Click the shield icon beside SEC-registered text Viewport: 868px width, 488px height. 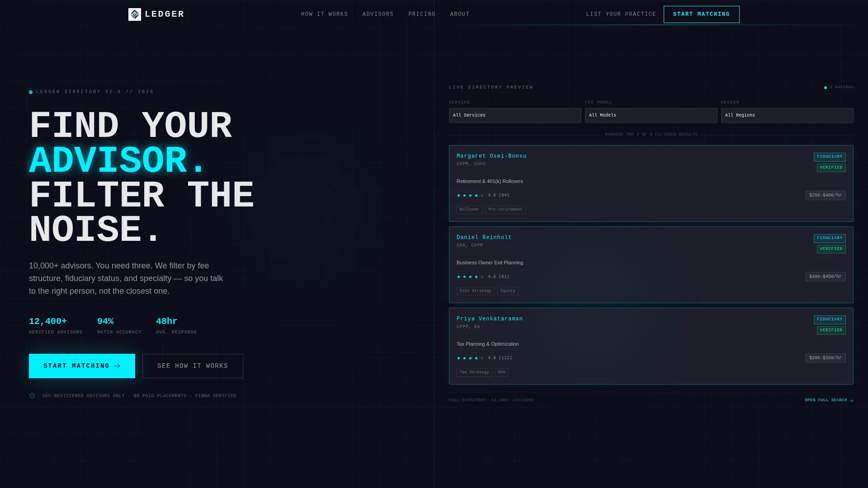click(x=32, y=396)
